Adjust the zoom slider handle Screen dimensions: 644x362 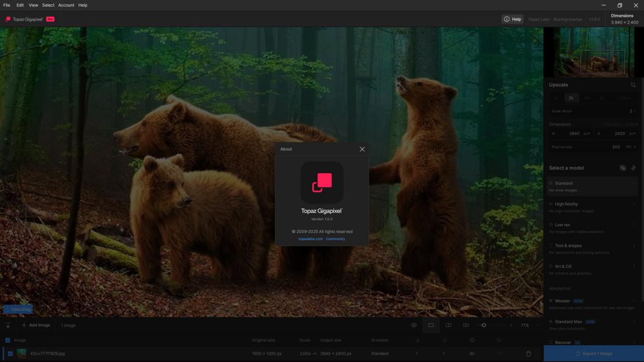(483, 325)
